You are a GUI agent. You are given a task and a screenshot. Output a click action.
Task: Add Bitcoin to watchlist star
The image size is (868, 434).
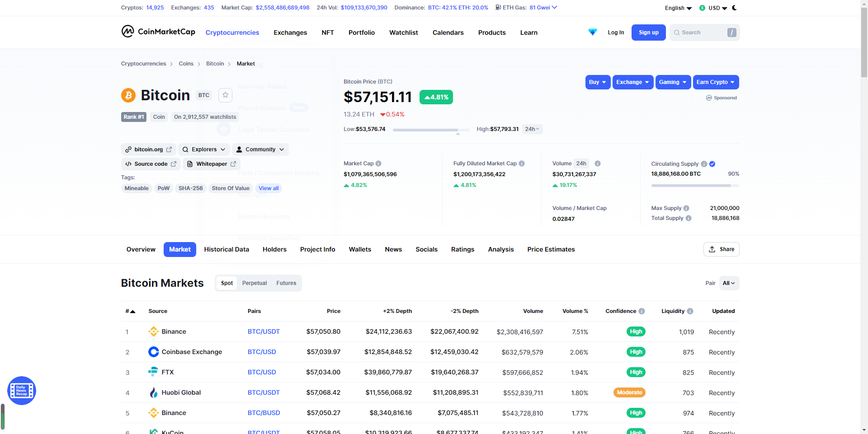coord(225,95)
